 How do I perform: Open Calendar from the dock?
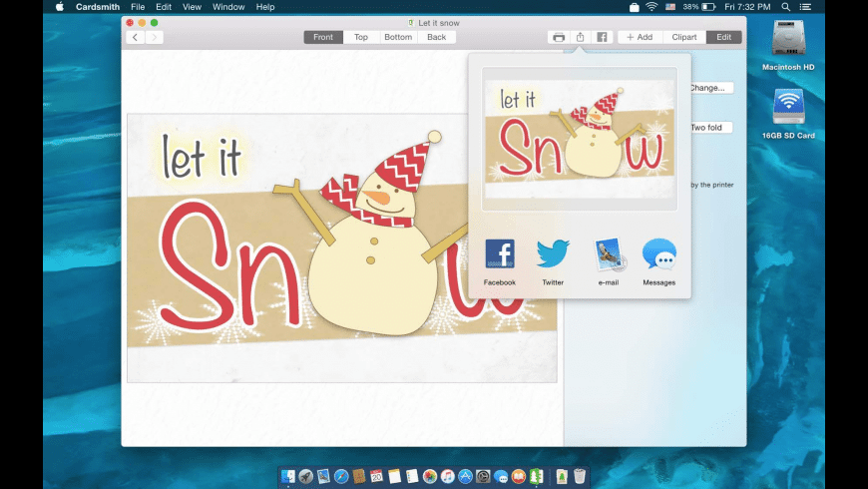pyautogui.click(x=376, y=476)
